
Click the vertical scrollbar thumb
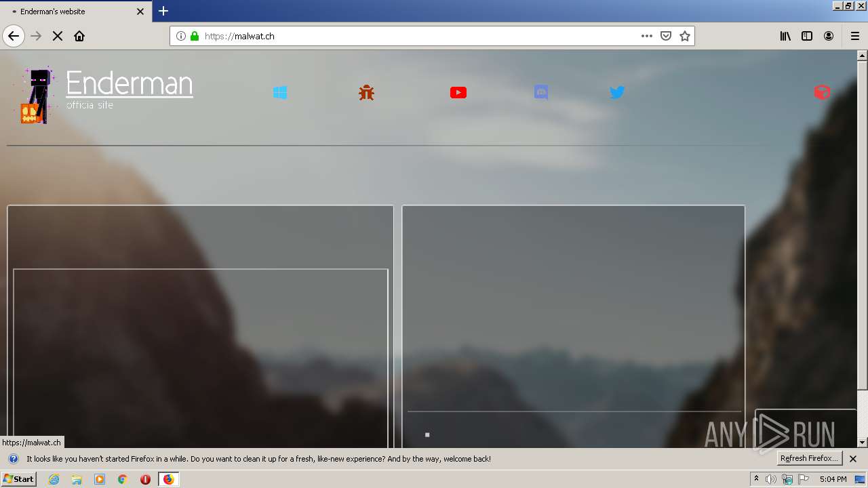tap(862, 225)
